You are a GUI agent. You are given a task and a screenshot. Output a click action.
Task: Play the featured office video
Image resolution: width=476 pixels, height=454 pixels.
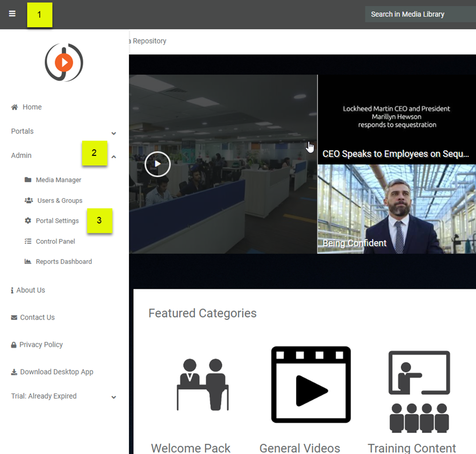157,164
